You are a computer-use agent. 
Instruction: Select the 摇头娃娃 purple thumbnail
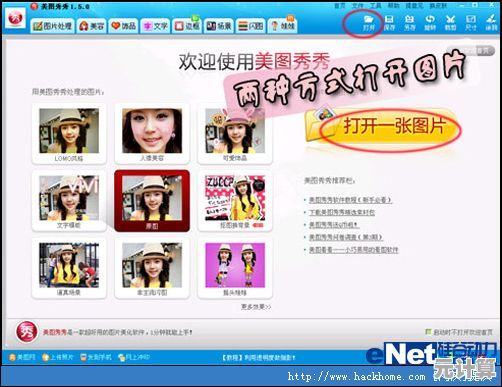coord(235,268)
